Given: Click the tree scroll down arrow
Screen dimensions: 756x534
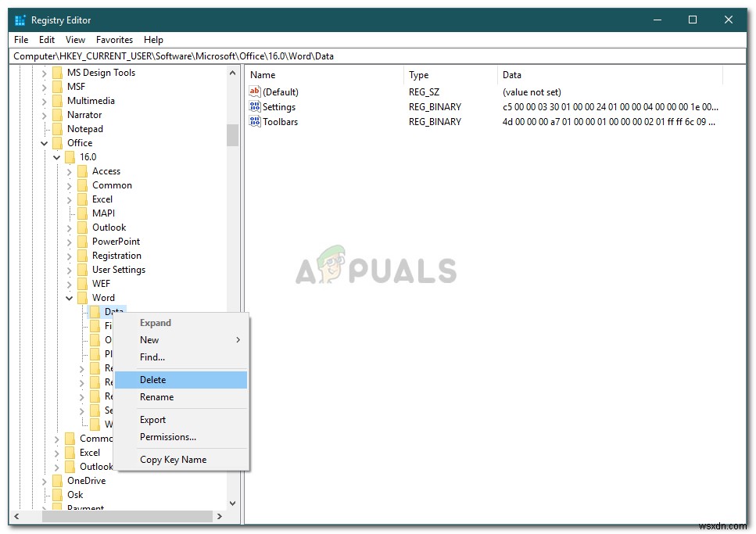Looking at the screenshot, I should (x=232, y=504).
